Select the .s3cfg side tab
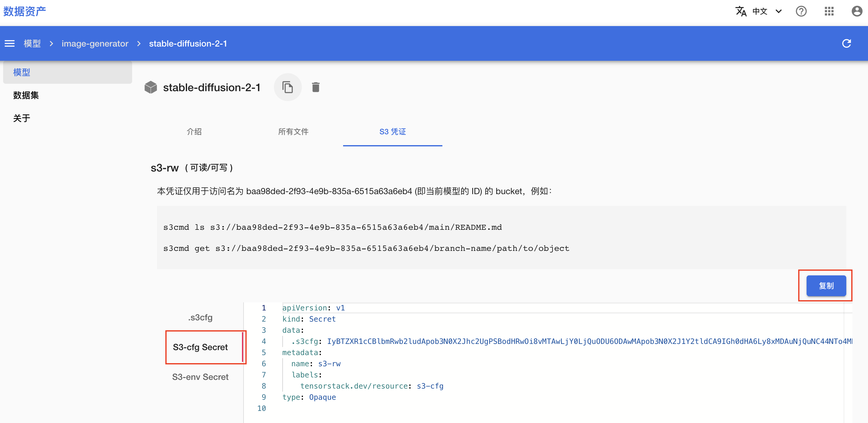Image resolution: width=868 pixels, height=423 pixels. click(200, 317)
